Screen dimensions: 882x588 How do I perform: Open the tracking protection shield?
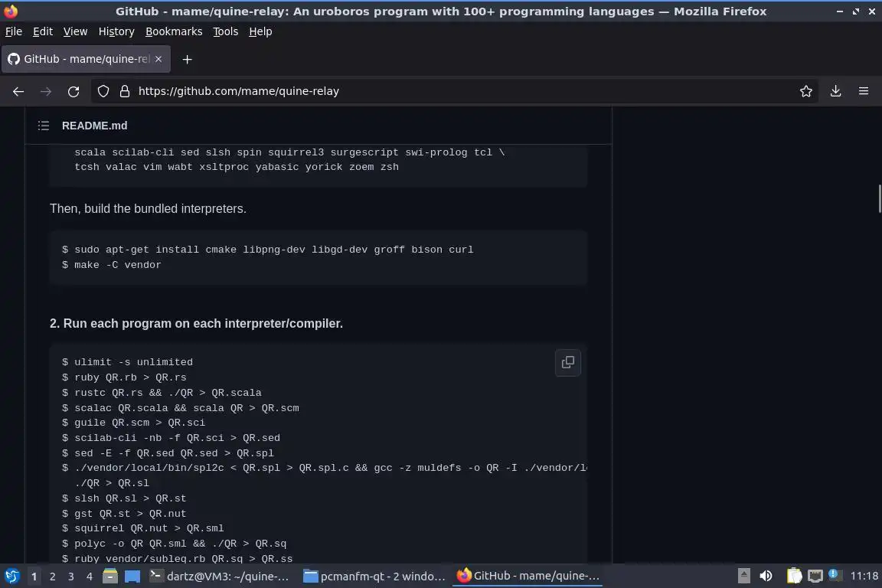tap(103, 91)
